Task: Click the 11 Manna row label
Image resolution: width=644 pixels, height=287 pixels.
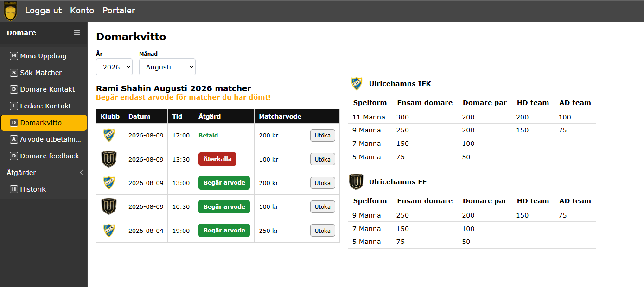Action: [x=369, y=117]
